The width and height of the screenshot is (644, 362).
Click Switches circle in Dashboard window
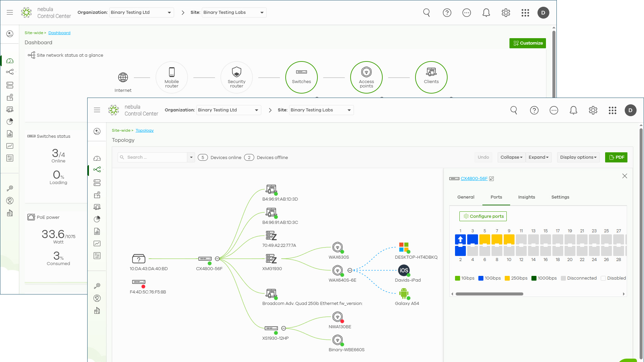coord(302,77)
